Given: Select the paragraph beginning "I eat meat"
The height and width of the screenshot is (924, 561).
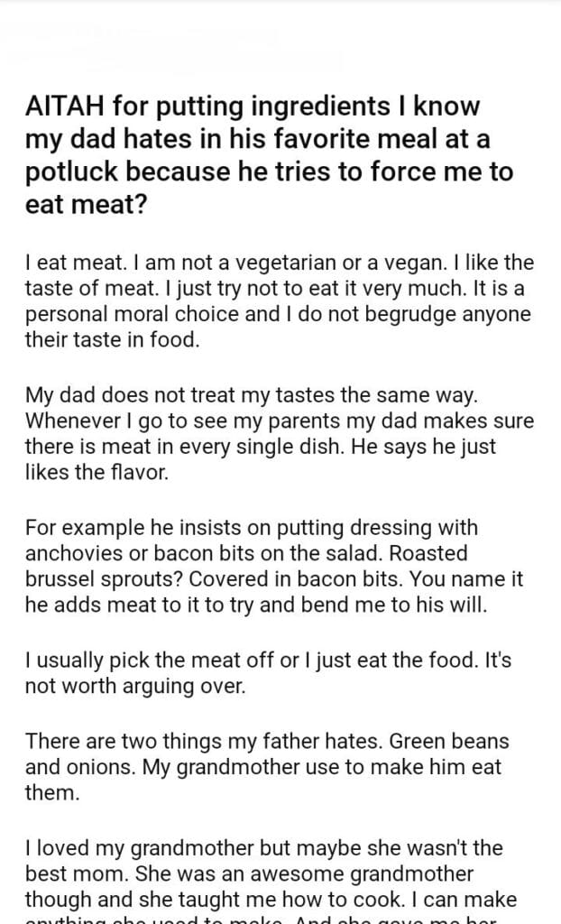Looking at the screenshot, I should [280, 302].
